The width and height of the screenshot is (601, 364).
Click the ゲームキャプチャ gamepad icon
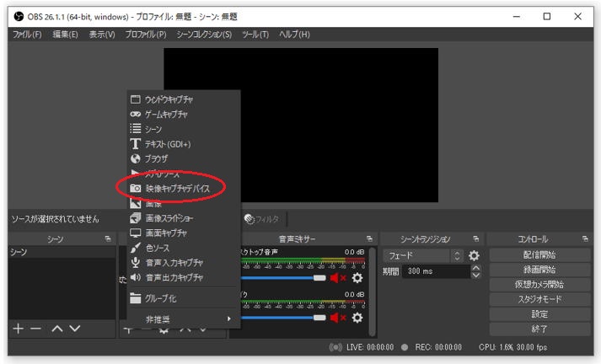136,115
